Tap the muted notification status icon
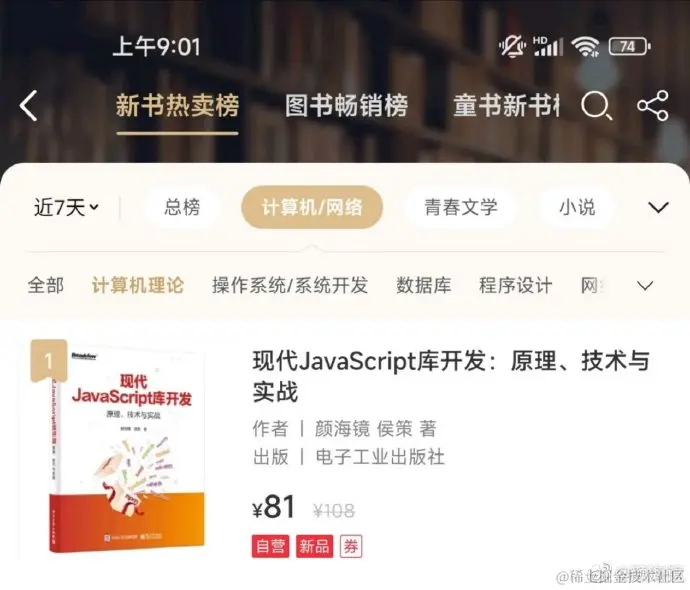Screen dimensions: 690x590 pyautogui.click(x=512, y=46)
